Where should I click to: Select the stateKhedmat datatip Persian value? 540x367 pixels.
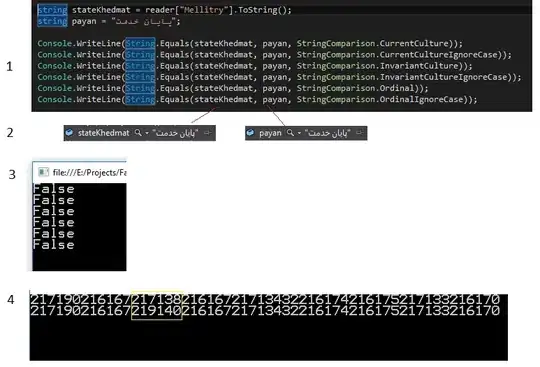175,133
